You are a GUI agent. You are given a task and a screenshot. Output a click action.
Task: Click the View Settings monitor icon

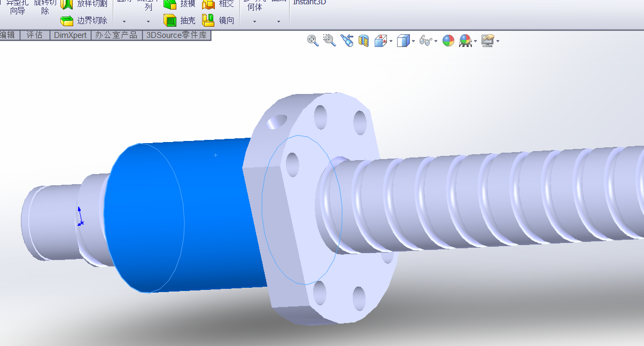(487, 41)
